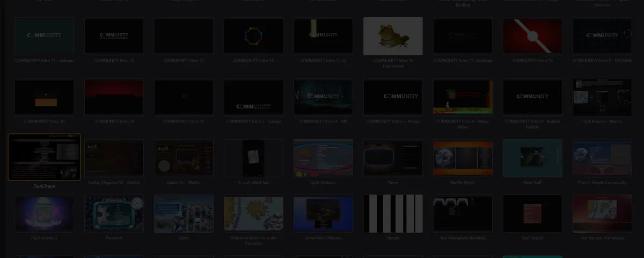This screenshot has height=258, width=644.
Task: Open the Stinger striped thumbnail
Action: coord(393,214)
